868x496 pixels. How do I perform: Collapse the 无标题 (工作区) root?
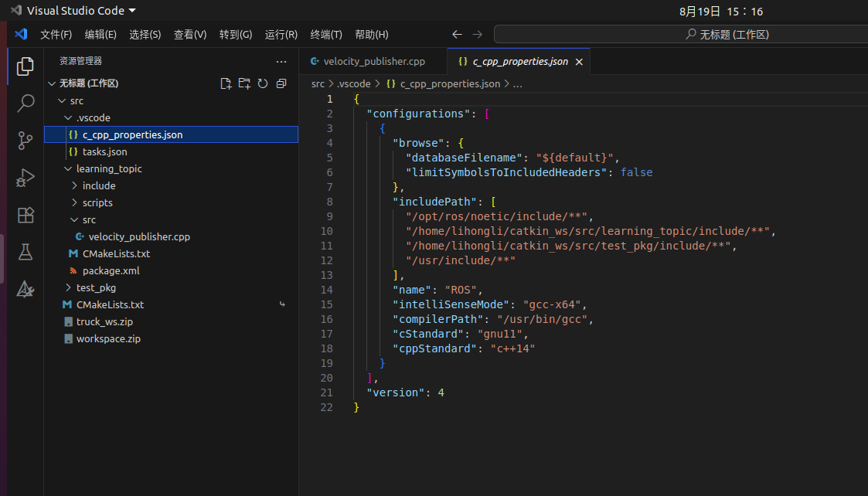pyautogui.click(x=52, y=83)
